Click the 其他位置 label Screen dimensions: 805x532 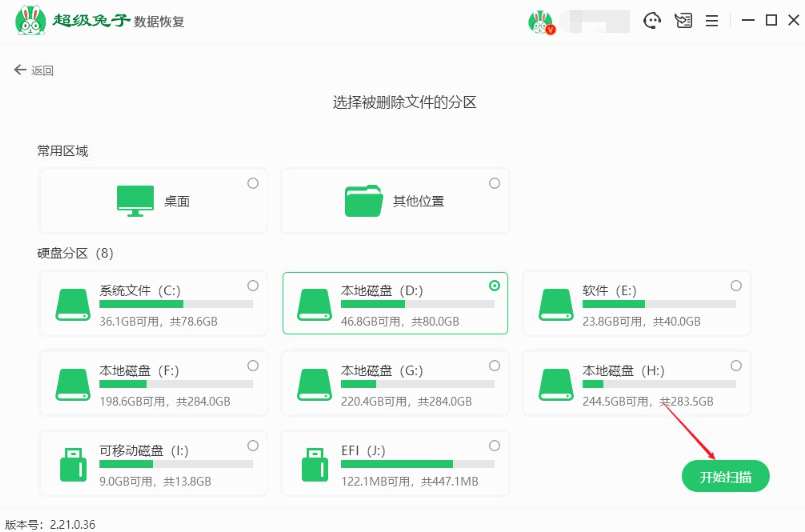pos(418,201)
